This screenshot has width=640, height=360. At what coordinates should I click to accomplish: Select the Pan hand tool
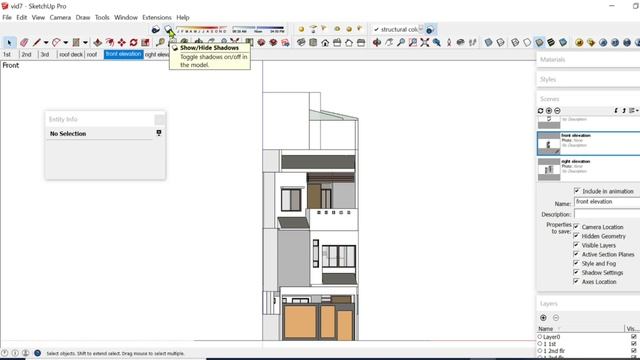[389, 42]
